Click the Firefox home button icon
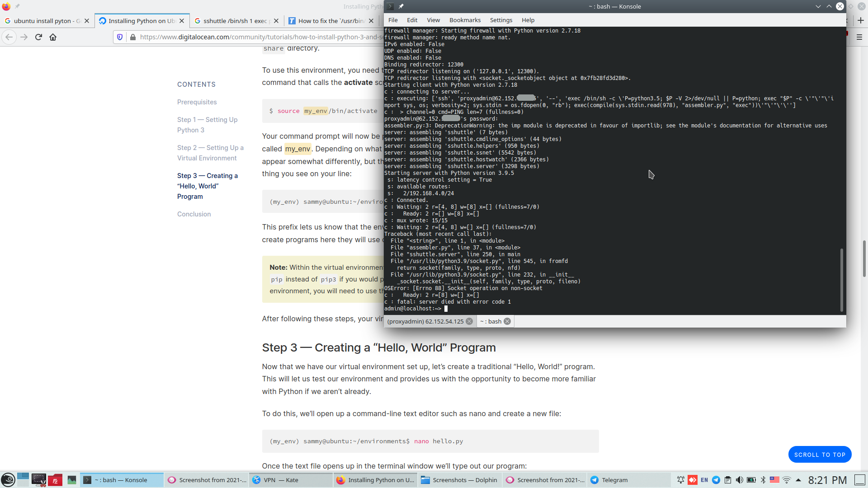The width and height of the screenshot is (868, 488). click(x=53, y=37)
